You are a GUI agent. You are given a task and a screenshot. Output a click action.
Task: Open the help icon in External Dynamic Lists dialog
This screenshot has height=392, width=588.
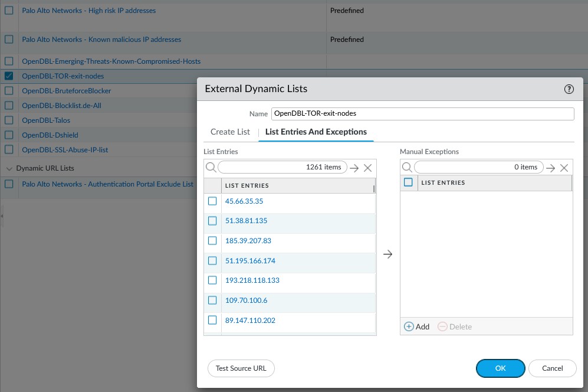point(569,89)
